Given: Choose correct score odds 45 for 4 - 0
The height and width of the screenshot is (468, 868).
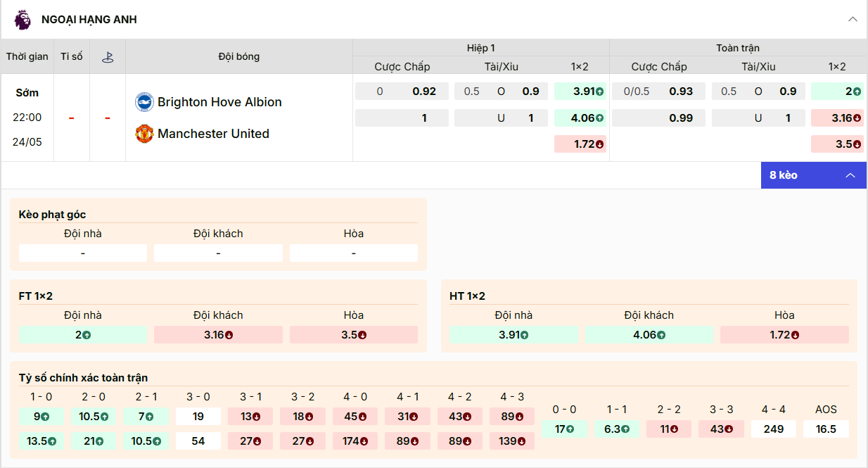Looking at the screenshot, I should click(355, 417).
